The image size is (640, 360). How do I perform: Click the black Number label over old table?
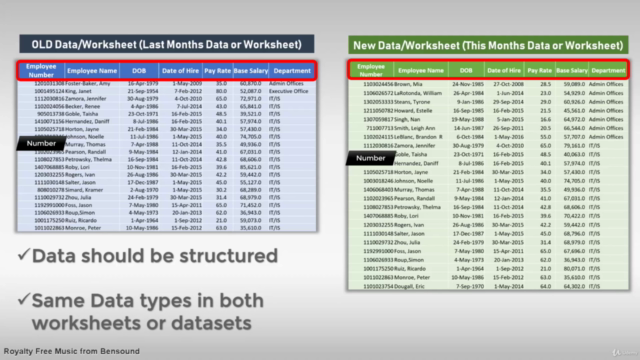[41, 143]
